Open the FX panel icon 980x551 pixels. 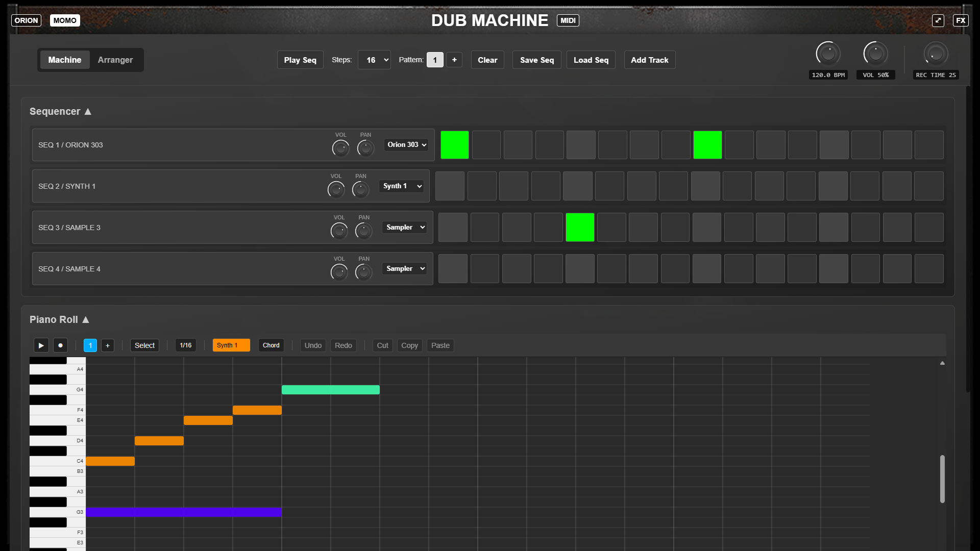961,20
